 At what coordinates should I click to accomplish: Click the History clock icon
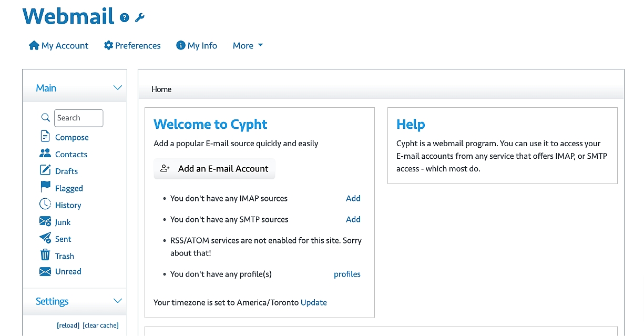[x=45, y=205]
